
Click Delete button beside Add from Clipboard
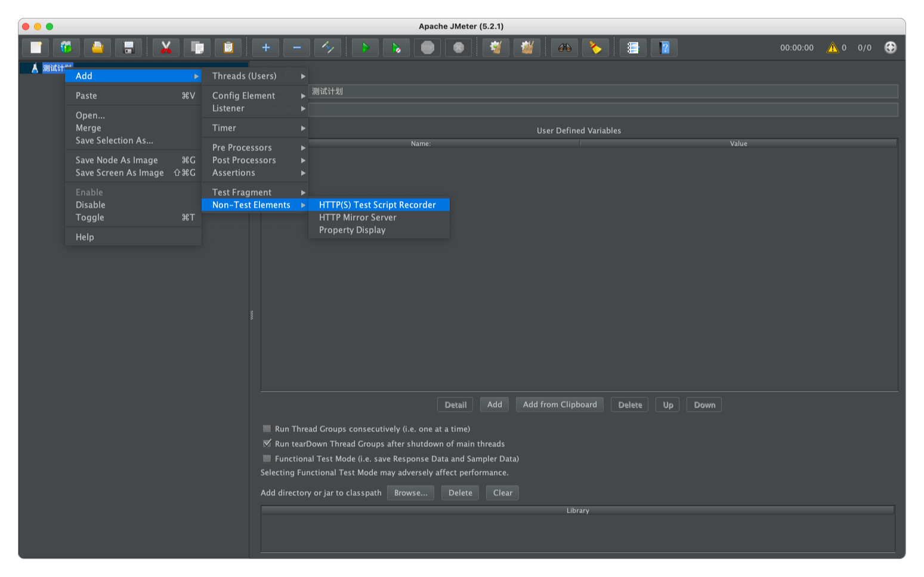tap(630, 405)
